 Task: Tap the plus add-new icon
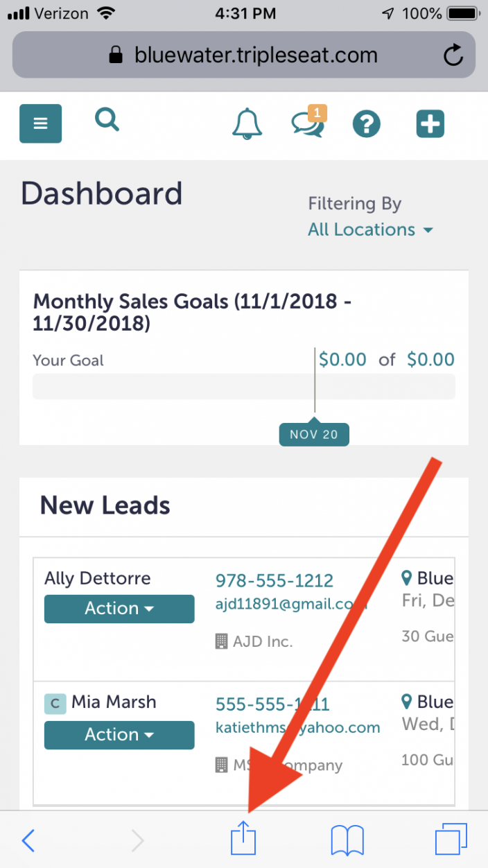[430, 124]
